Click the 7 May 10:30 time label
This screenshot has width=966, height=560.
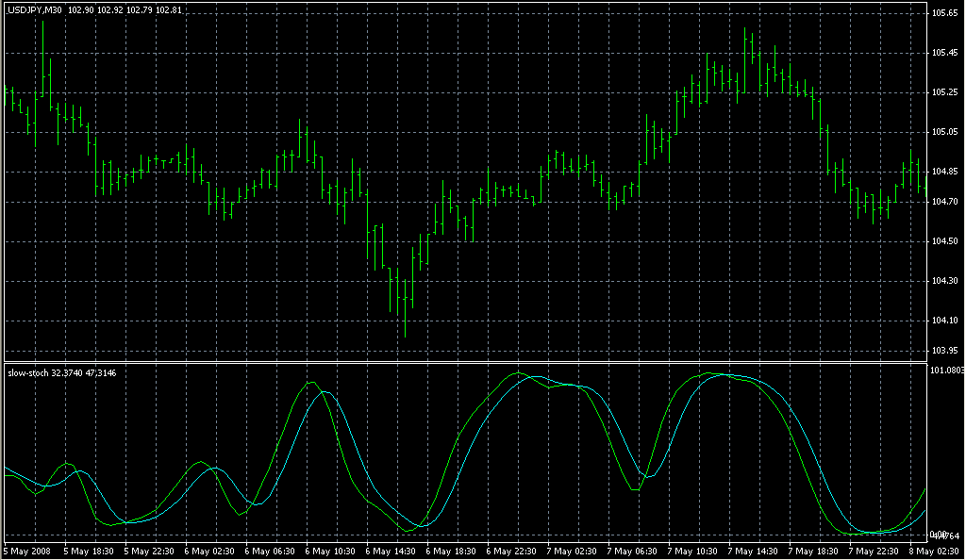[694, 551]
